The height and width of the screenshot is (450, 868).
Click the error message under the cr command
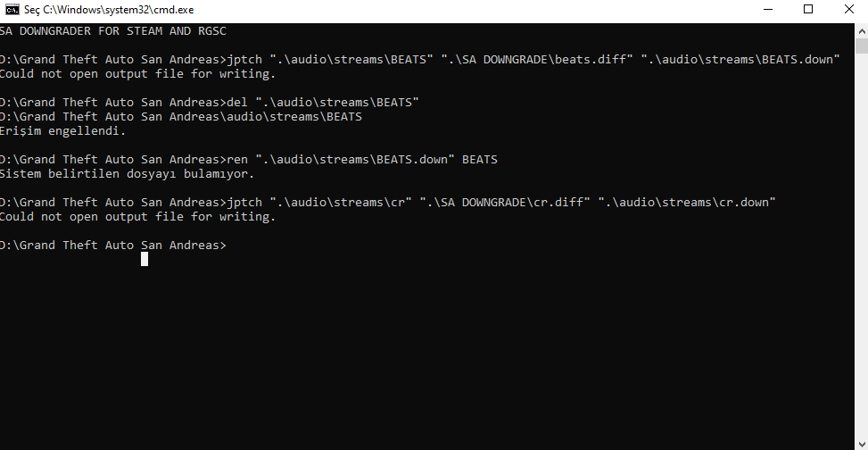pos(138,217)
